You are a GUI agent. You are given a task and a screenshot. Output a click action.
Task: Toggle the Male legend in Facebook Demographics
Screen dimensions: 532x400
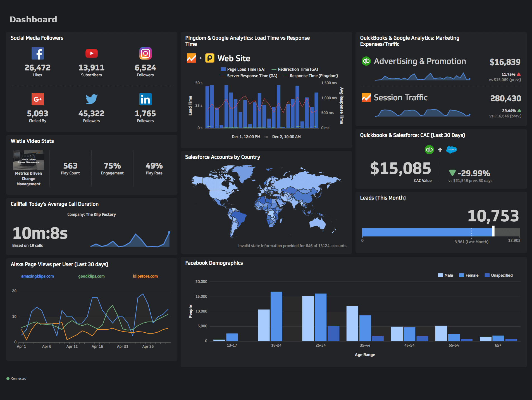point(445,275)
